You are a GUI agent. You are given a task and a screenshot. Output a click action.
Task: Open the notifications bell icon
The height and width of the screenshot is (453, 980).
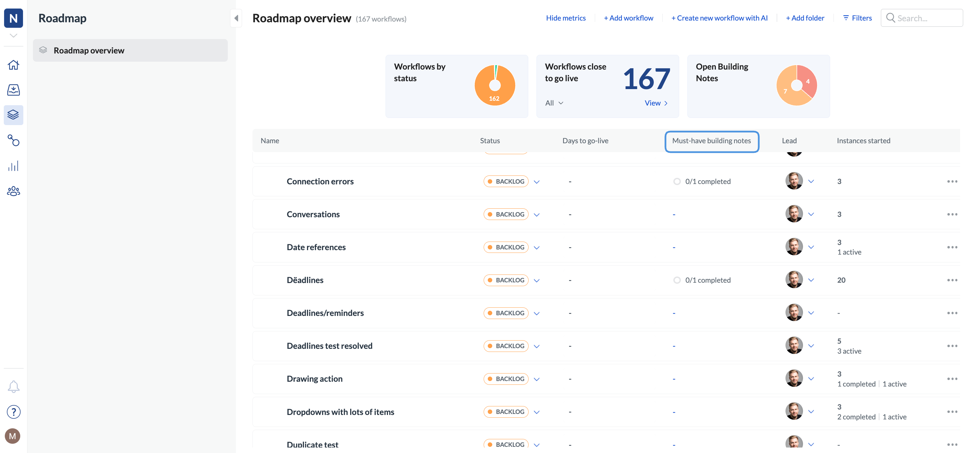pos(13,387)
